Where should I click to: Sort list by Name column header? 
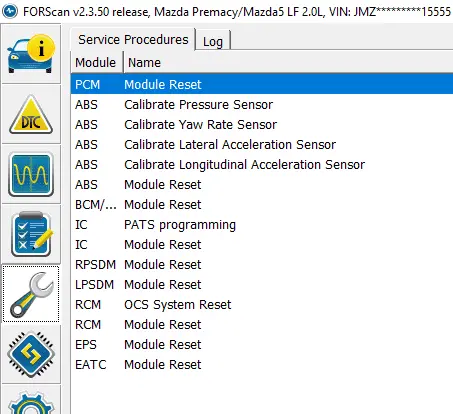(288, 62)
